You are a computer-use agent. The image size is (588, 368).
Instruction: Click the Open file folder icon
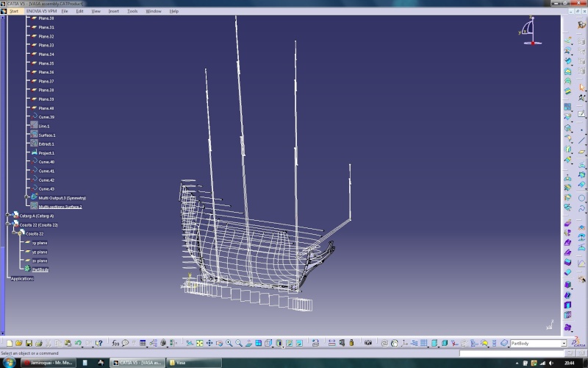[x=19, y=343]
